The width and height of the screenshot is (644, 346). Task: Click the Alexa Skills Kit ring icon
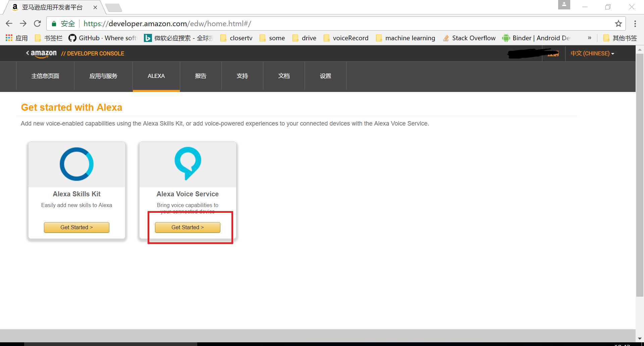(x=76, y=164)
